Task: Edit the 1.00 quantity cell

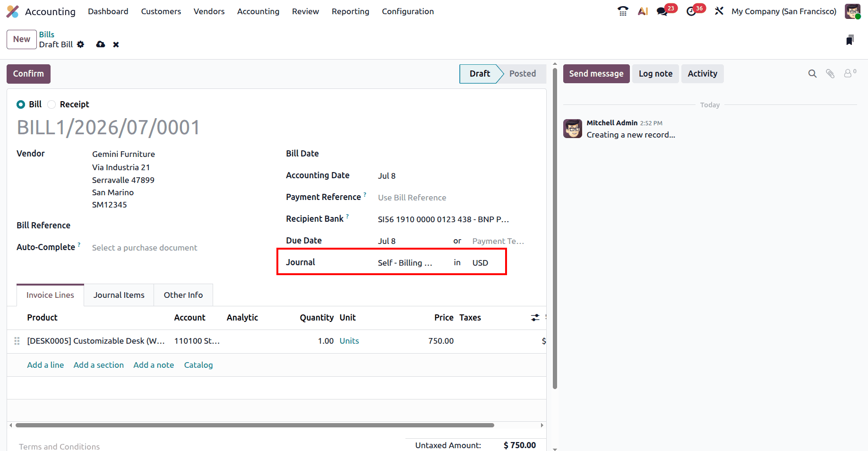Action: tap(326, 341)
